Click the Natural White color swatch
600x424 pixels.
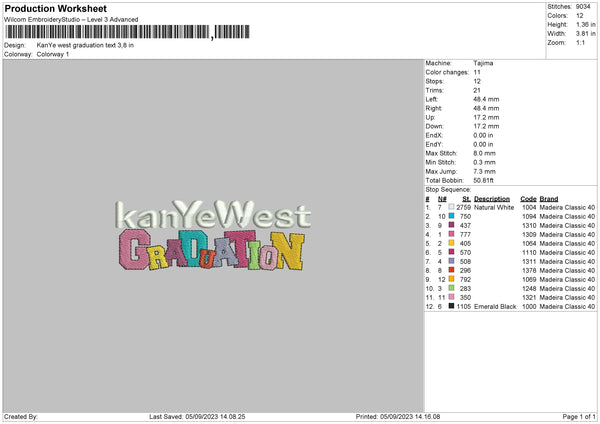[x=452, y=207]
